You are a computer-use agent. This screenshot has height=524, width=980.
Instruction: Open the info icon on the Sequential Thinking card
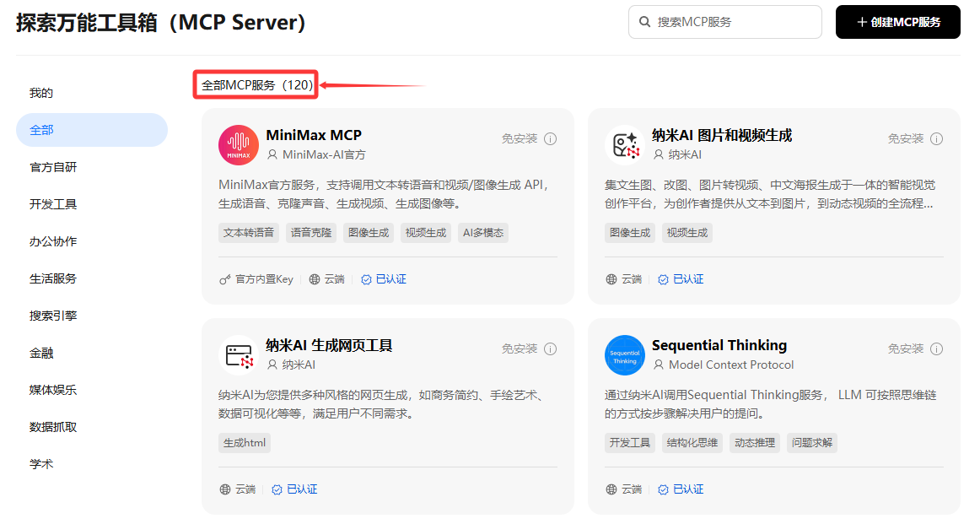pos(936,349)
